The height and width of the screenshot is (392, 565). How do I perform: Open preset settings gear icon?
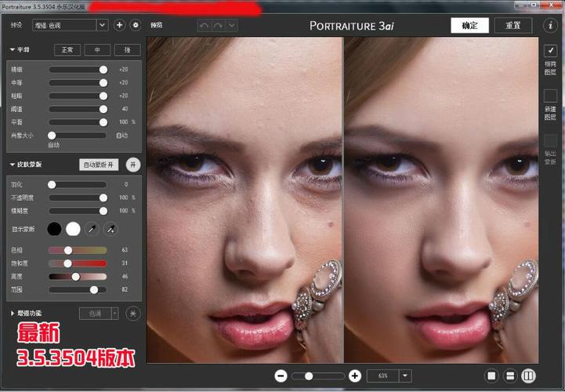coord(135,25)
